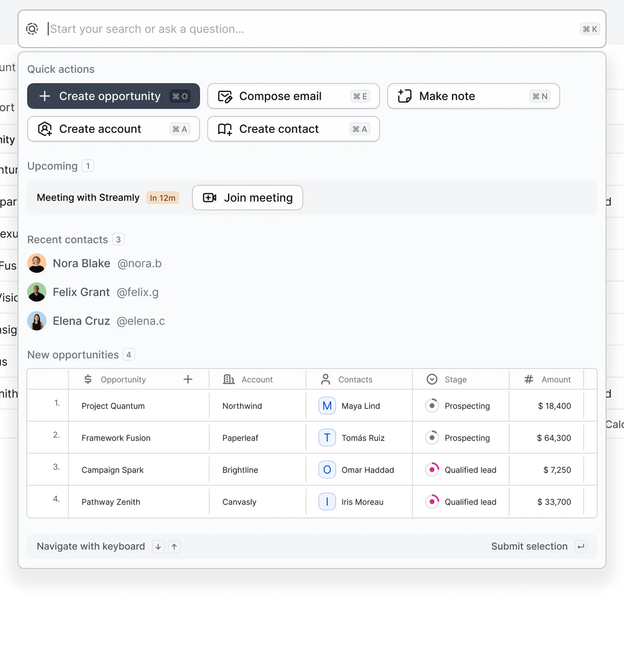Click Maya Lind's M avatar badge

pyautogui.click(x=327, y=406)
